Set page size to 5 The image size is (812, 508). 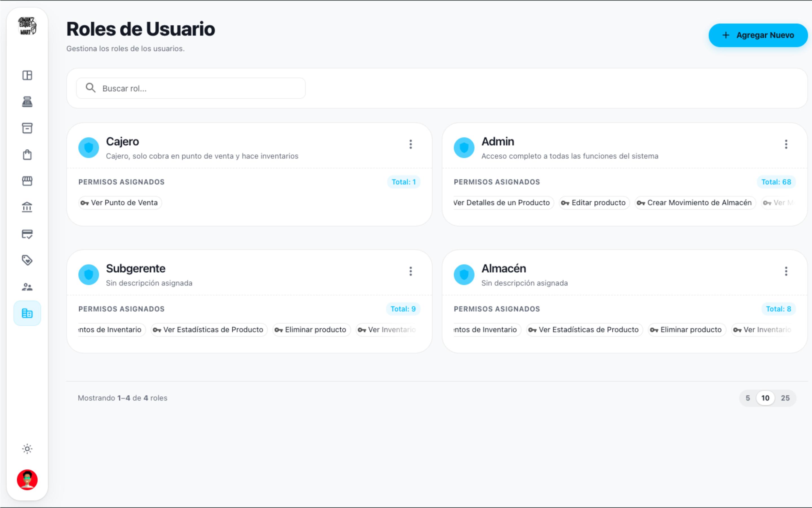click(x=748, y=398)
